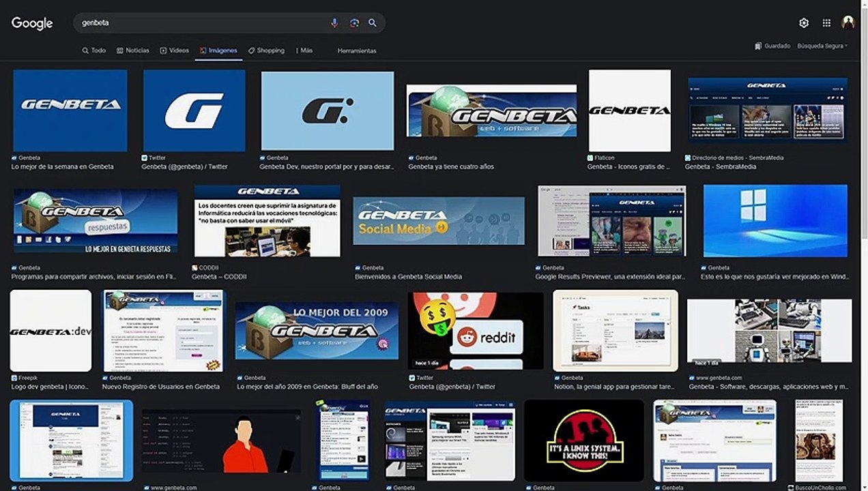
Task: Open the settings gear icon
Action: (x=804, y=23)
